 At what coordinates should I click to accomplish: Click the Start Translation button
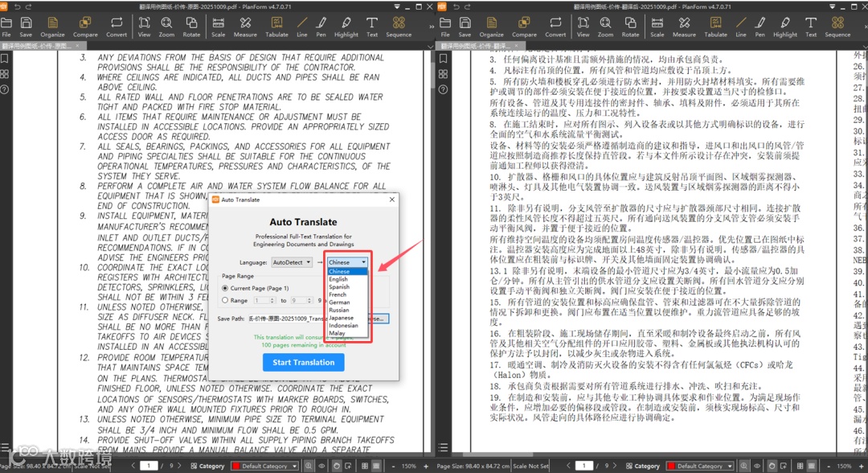303,362
